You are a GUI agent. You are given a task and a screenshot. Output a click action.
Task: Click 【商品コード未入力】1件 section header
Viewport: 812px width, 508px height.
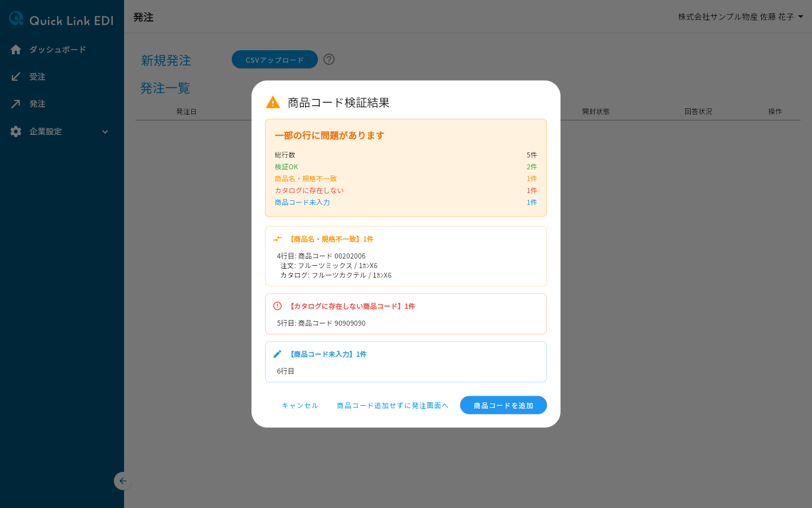[x=327, y=354]
